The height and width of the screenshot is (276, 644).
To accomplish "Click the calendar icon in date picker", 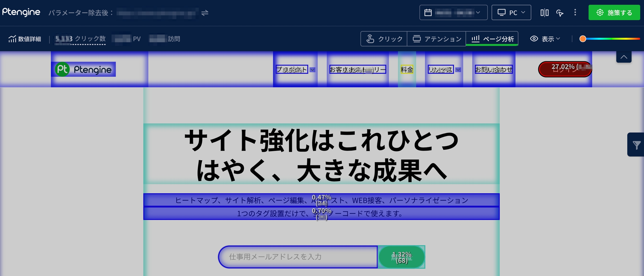I will 428,13.
